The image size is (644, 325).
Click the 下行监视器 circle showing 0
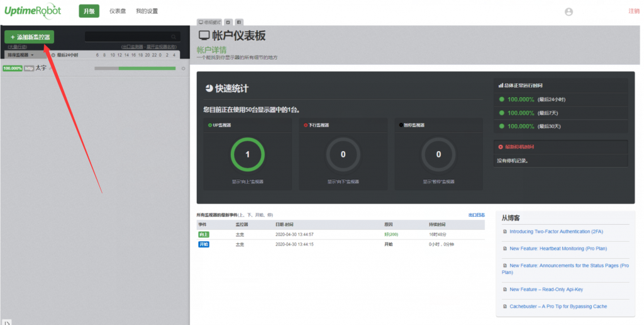pyautogui.click(x=343, y=154)
